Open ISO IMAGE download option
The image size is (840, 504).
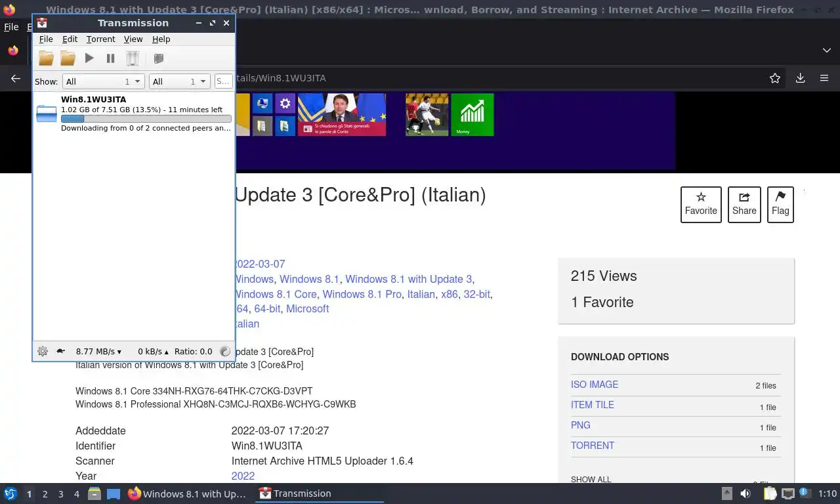pyautogui.click(x=595, y=385)
